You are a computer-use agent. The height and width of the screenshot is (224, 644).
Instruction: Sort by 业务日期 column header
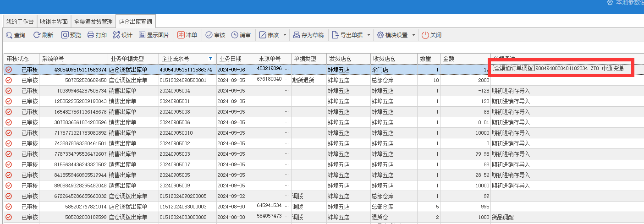point(236,59)
